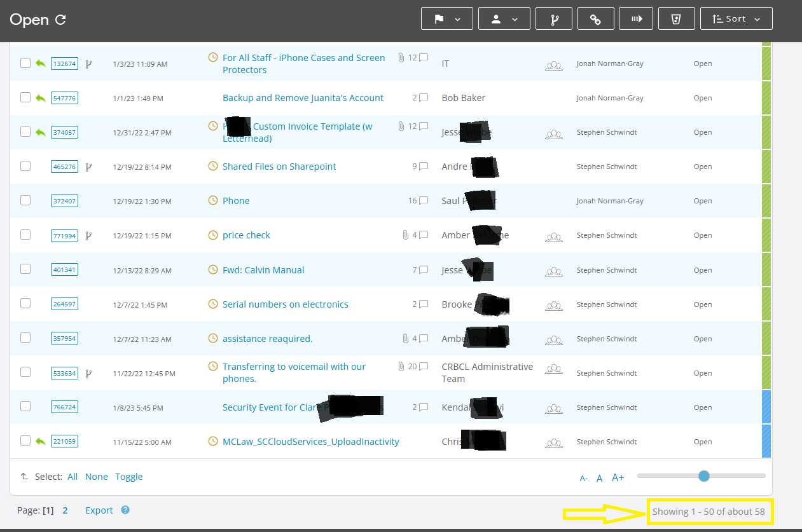The image size is (802, 532).
Task: Click the trash bin toolbar button
Action: (x=677, y=19)
